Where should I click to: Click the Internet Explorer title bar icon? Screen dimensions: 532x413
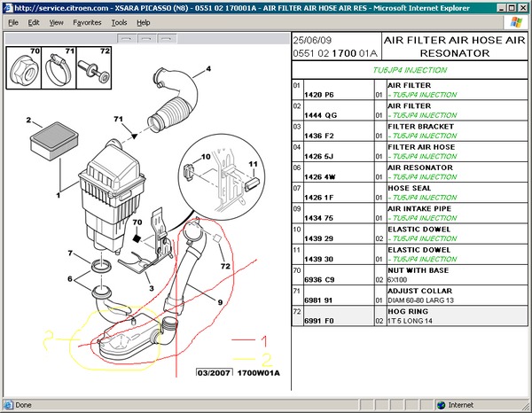8,8
